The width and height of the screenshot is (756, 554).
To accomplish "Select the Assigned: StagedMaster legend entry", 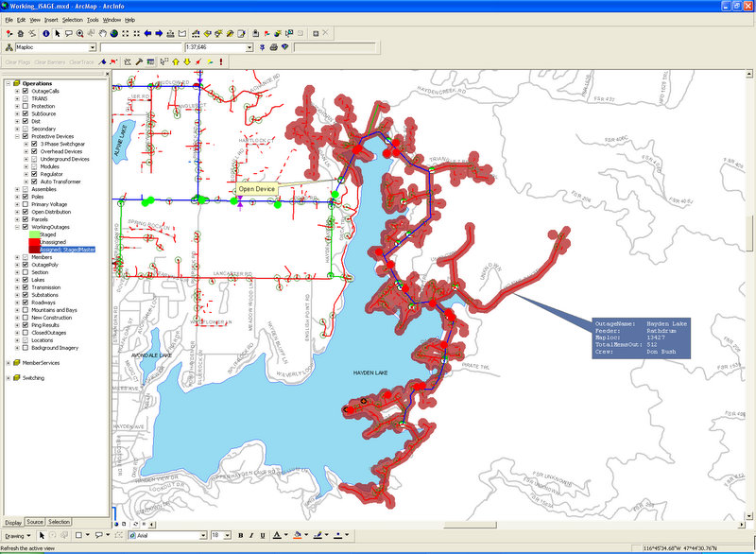I will click(x=68, y=250).
